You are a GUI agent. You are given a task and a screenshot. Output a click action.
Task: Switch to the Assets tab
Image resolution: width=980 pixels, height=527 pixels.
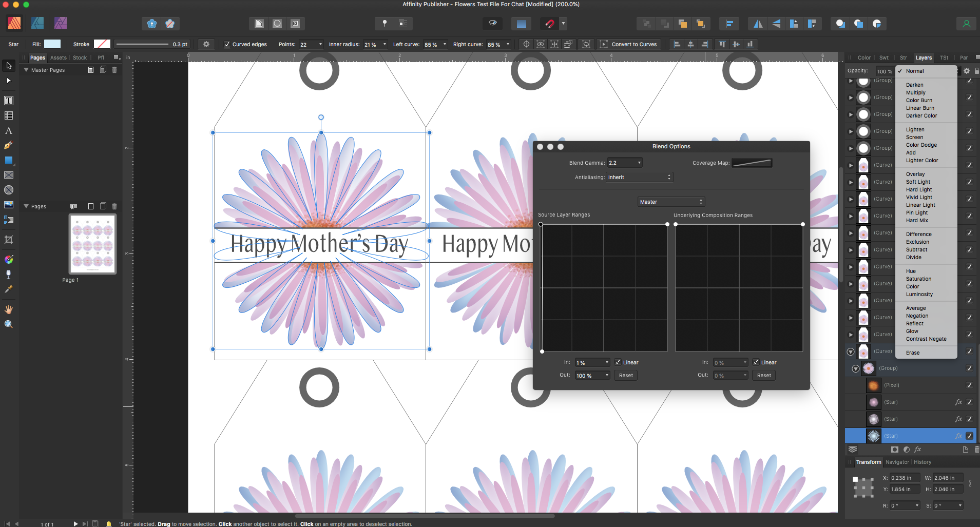click(x=59, y=57)
